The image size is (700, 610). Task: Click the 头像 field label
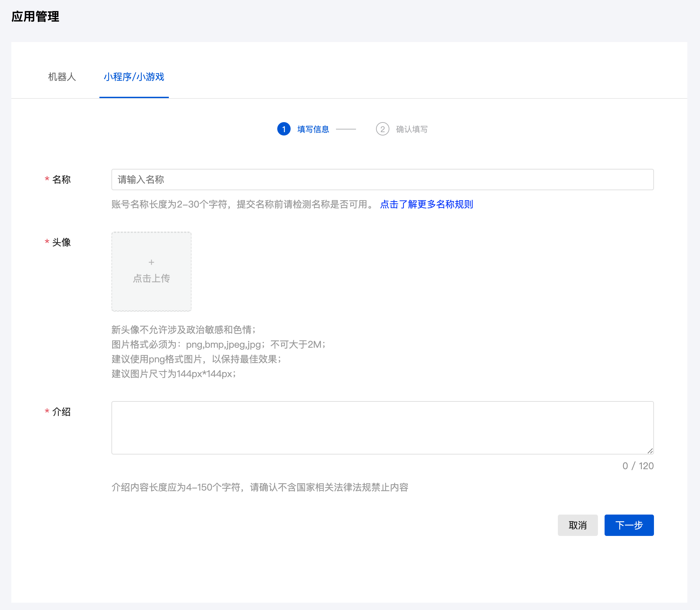coord(61,242)
